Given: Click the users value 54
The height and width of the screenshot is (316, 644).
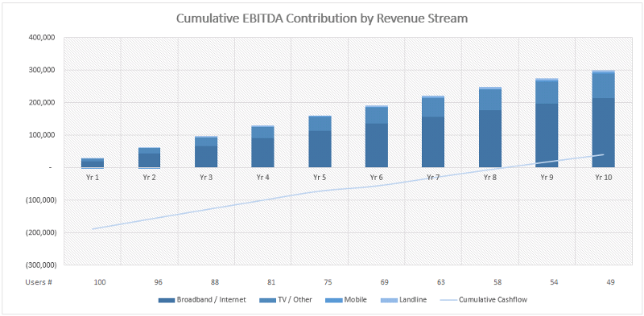Looking at the screenshot, I should 555,282.
